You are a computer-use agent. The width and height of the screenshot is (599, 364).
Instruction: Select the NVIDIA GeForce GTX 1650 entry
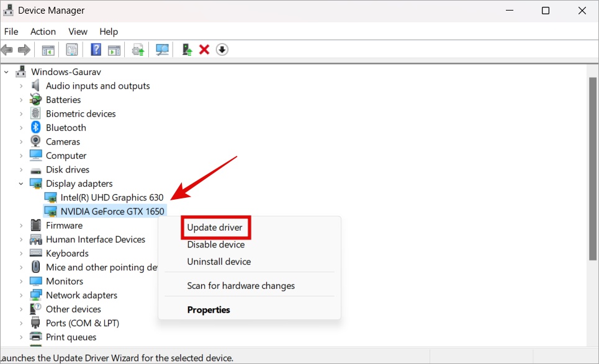112,211
